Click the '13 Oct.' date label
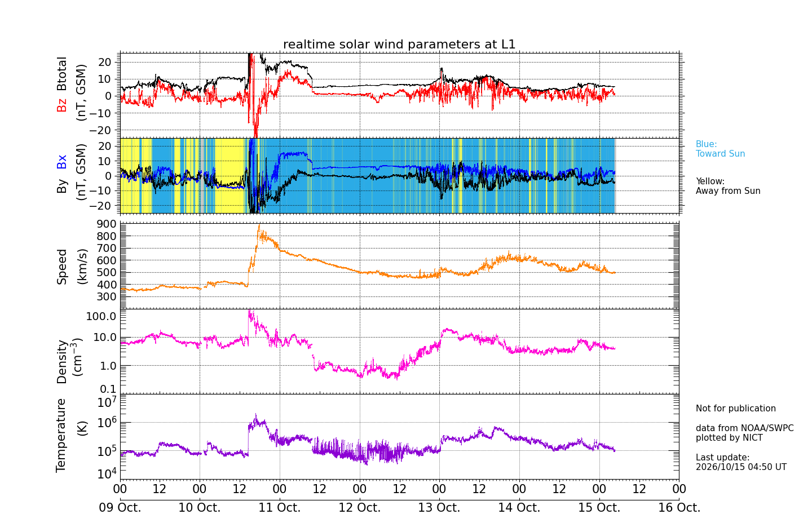Viewport: 799px width, 532px height. tap(439, 508)
